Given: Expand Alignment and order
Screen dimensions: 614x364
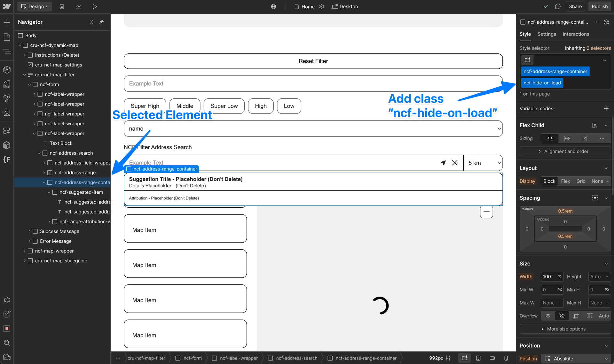Looking at the screenshot, I should point(565,151).
